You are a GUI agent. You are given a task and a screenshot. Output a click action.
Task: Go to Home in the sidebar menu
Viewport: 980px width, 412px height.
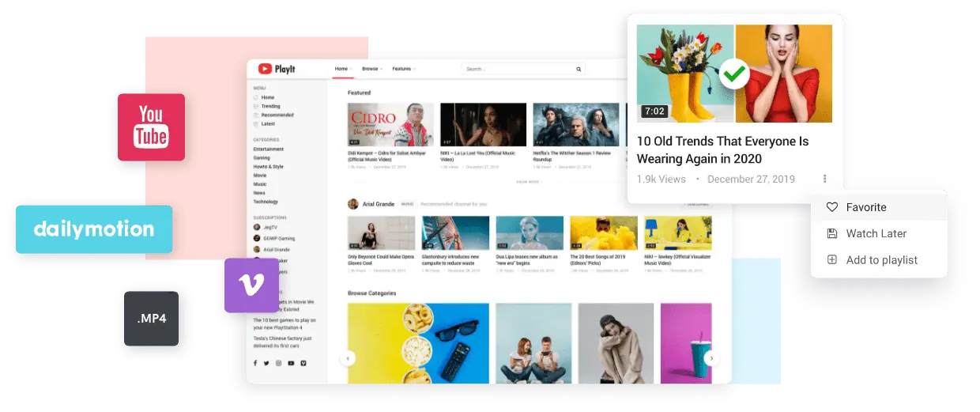268,97
